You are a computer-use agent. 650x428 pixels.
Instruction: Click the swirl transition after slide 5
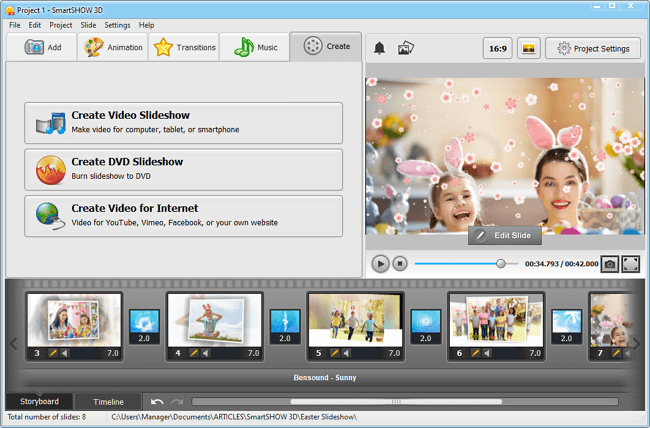tap(426, 322)
